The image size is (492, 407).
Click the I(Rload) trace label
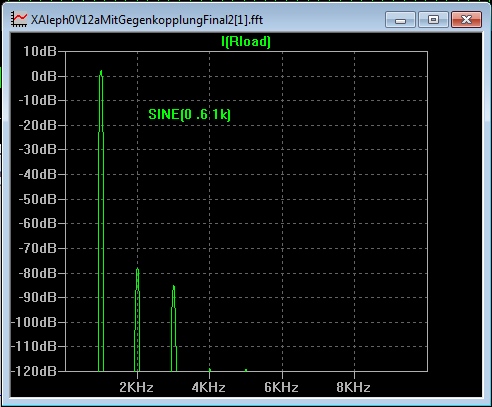246,42
